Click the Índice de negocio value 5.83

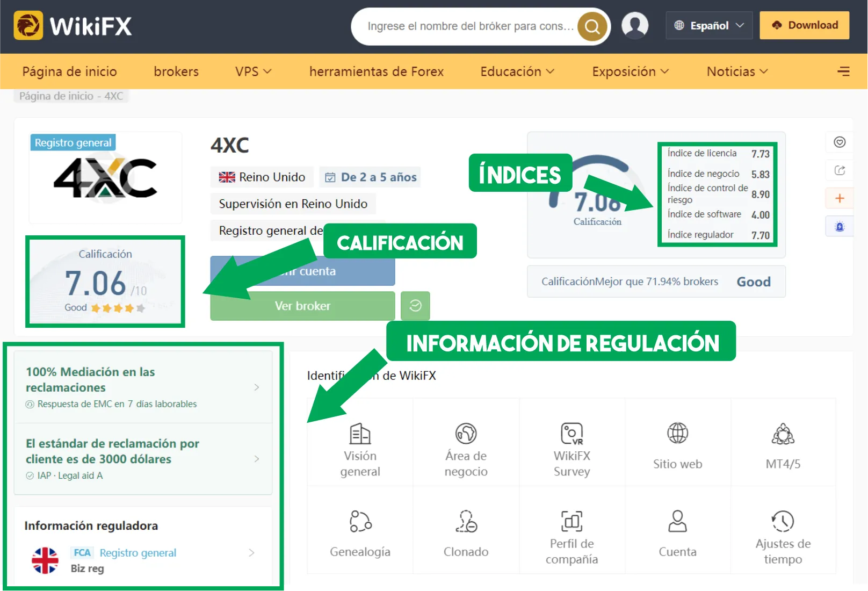coord(760,174)
